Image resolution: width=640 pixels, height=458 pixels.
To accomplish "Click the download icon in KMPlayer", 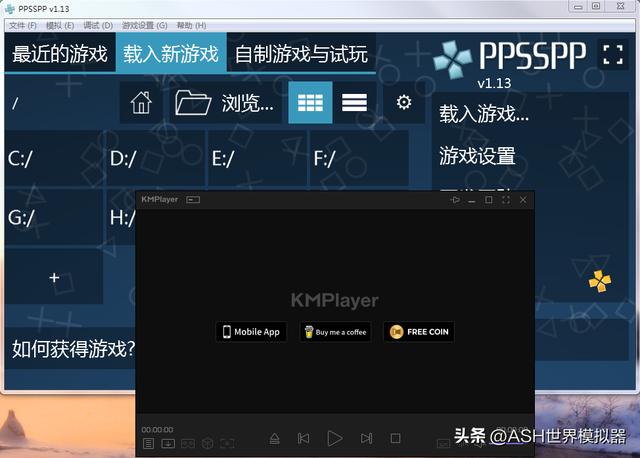I will coord(168,443).
